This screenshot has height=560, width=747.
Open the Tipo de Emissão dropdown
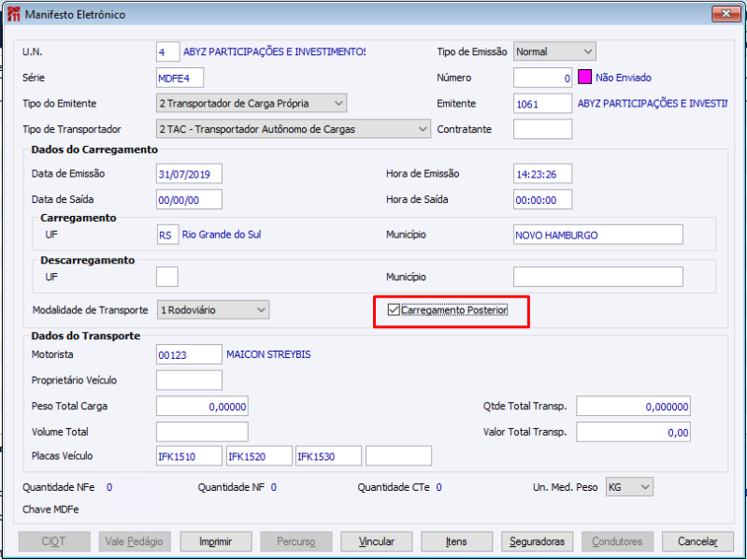(x=554, y=51)
